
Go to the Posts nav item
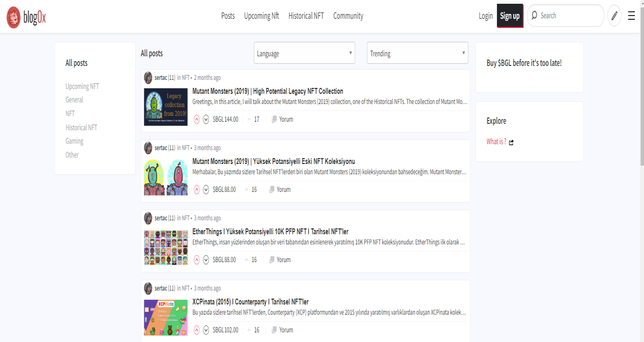click(x=228, y=16)
